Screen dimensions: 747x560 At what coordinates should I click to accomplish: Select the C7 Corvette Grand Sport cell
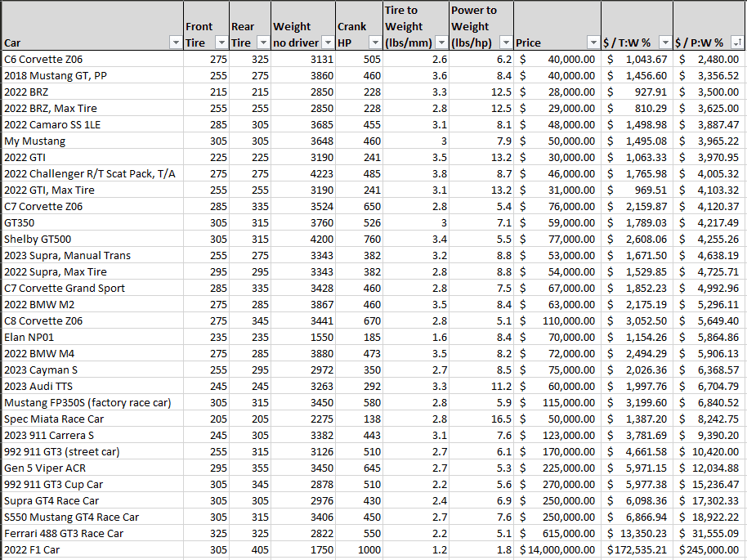tap(92, 289)
